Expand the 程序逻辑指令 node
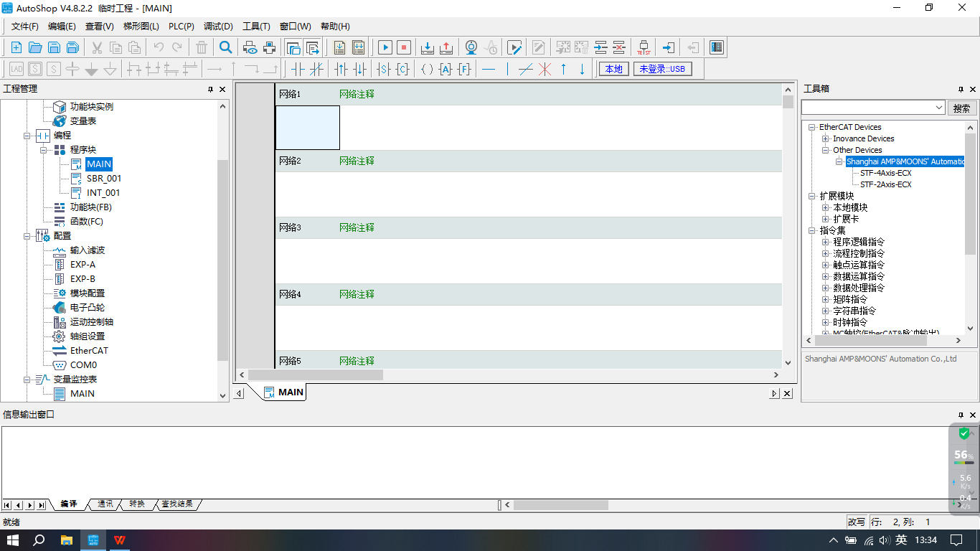Viewport: 980px width, 551px height. (826, 242)
